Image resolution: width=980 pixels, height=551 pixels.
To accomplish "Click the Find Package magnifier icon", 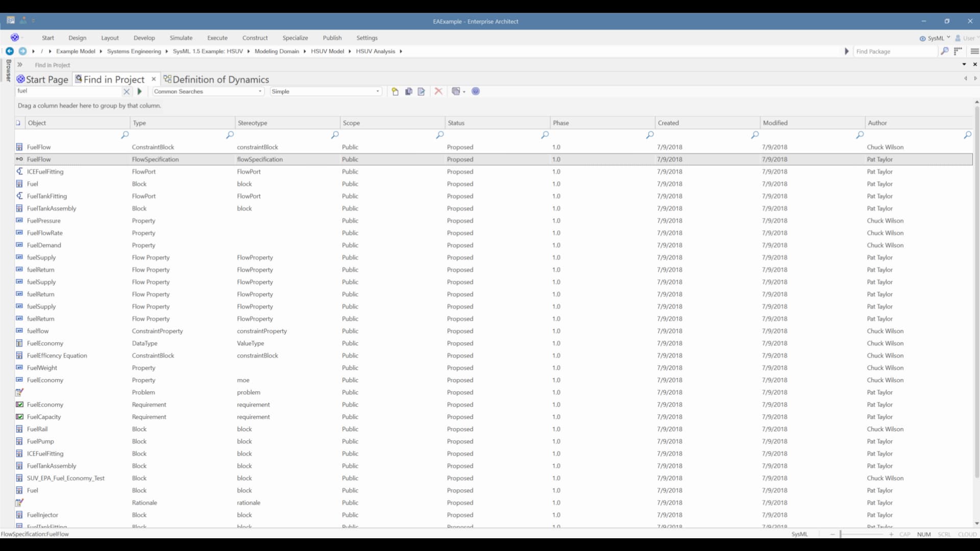I will pyautogui.click(x=945, y=51).
